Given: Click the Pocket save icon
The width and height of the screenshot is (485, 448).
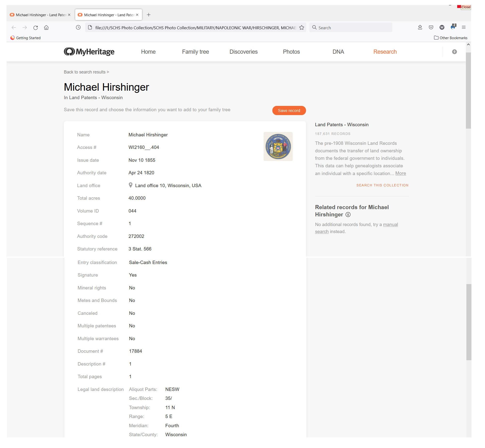Looking at the screenshot, I should pos(431,27).
